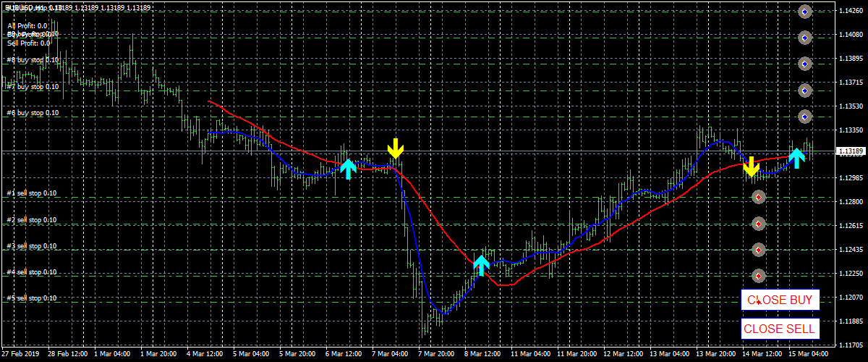Click cyan up arrow signal near 6 Mar 12:00
The height and width of the screenshot is (362, 868).
tap(348, 169)
